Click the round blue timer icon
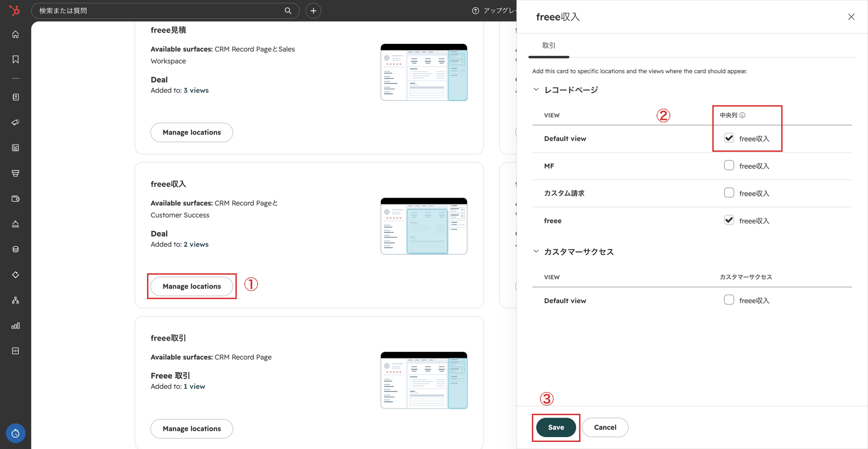 click(x=15, y=433)
